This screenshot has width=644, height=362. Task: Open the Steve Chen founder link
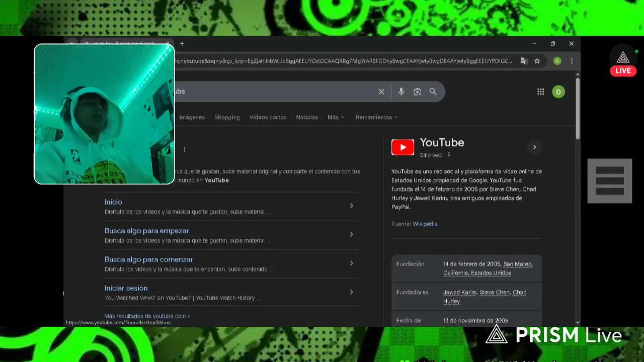[x=495, y=292]
